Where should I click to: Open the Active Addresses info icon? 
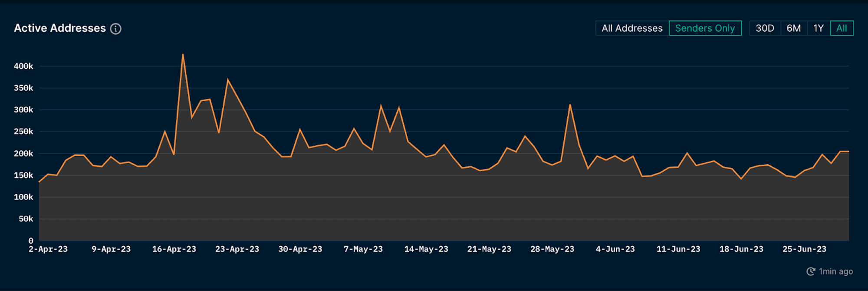pyautogui.click(x=115, y=29)
